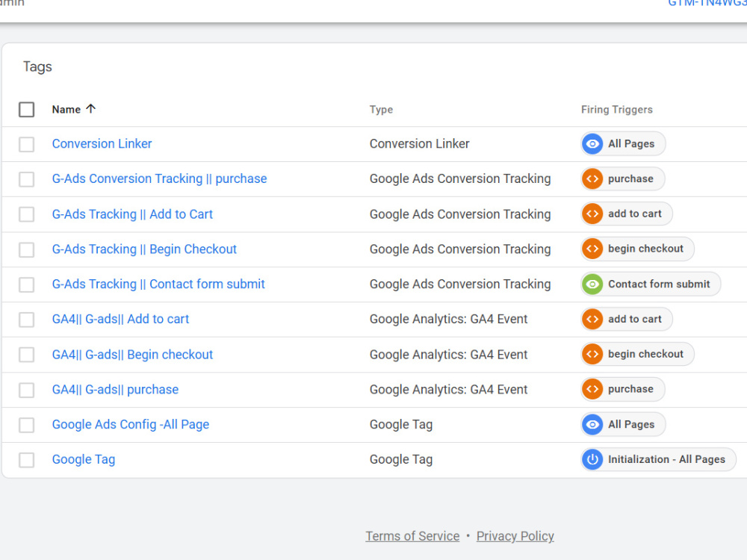The image size is (747, 560).
Task: Open the G-Ads Tracking Add to Cart tag
Action: [x=132, y=214]
